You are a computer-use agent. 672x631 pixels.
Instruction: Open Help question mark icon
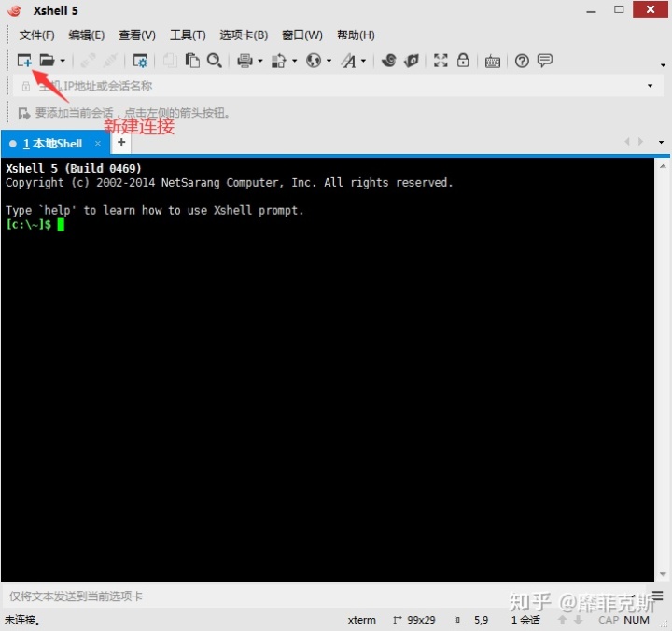522,61
